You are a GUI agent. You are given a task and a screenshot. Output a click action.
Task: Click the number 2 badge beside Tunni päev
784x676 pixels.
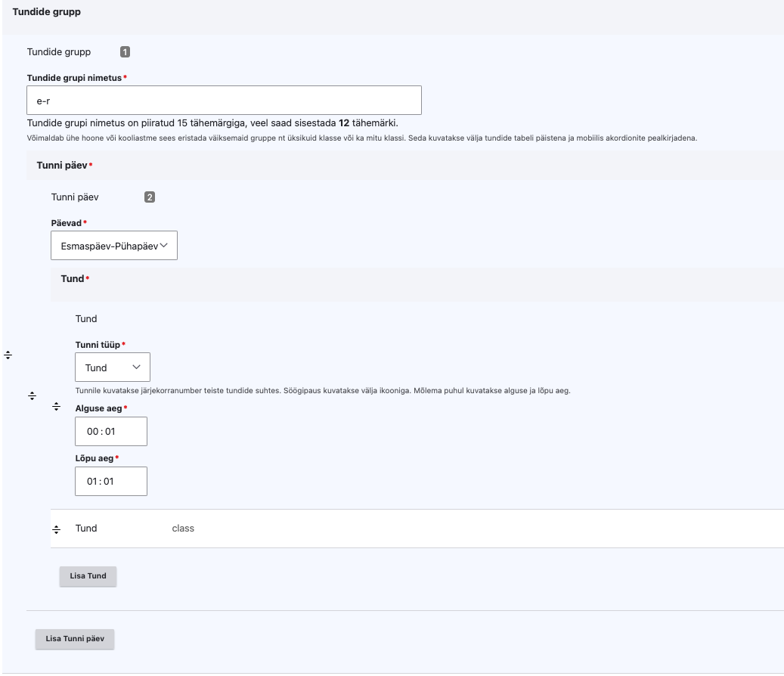pyautogui.click(x=150, y=197)
